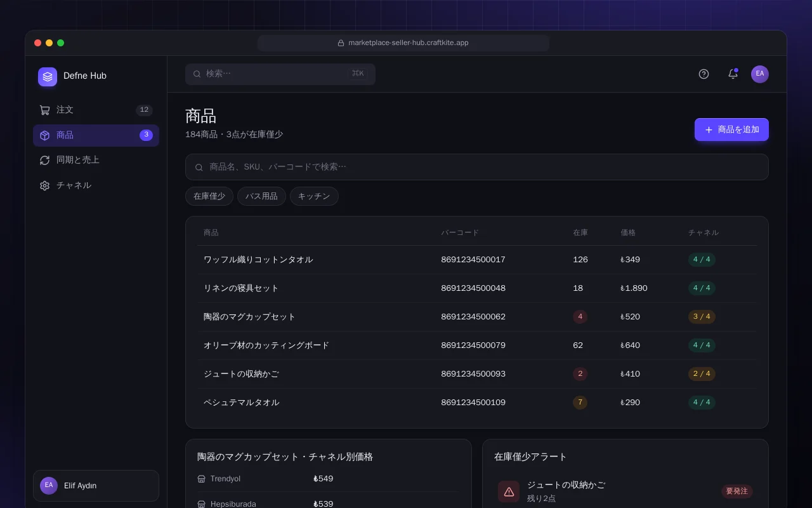This screenshot has height=508, width=812.
Task: Click the magnifier icon in top search bar
Action: 197,74
